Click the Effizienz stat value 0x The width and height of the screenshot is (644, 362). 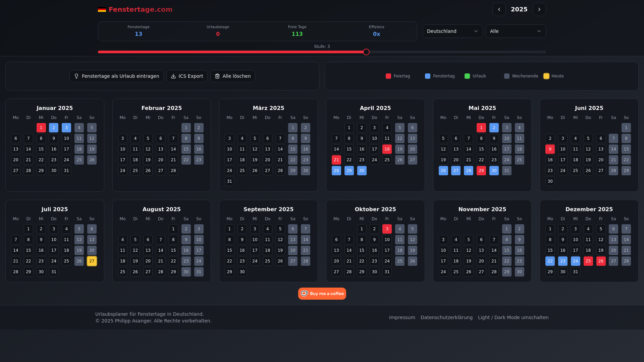click(376, 34)
